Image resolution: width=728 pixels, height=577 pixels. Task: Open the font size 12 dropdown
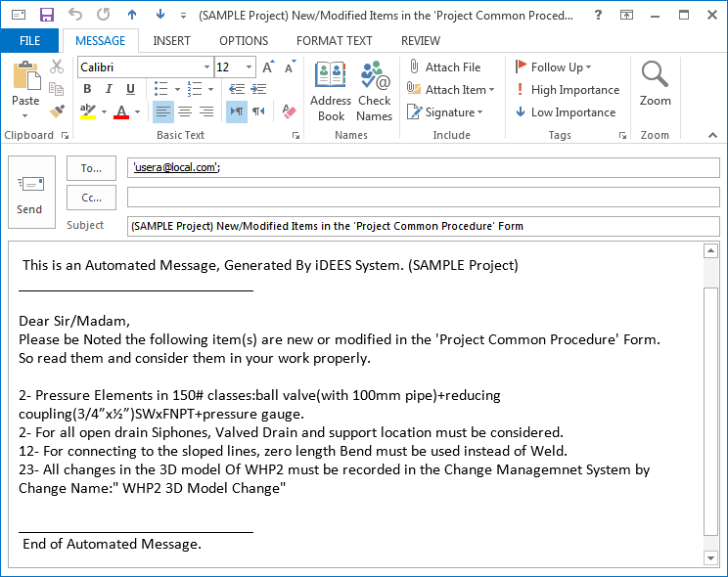(250, 67)
